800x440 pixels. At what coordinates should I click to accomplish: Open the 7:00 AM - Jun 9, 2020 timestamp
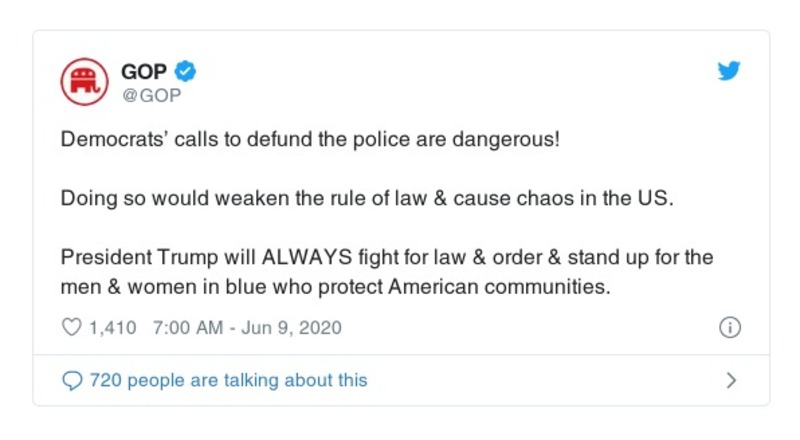(248, 327)
